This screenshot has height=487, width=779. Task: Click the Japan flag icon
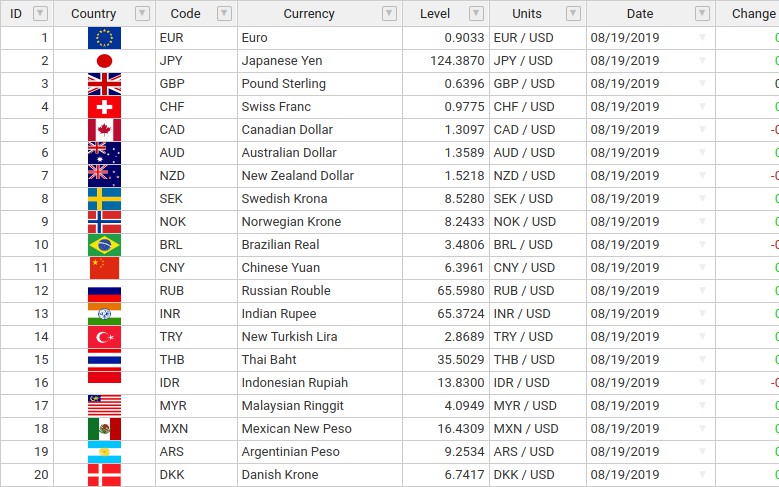(104, 61)
